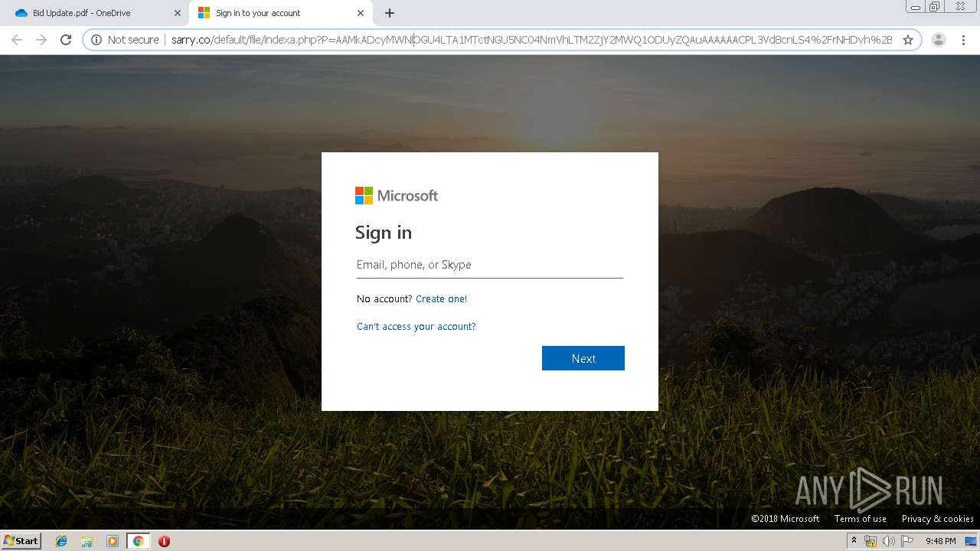Restore down the Chrome window
Viewport: 980px width, 551px height.
coord(935,7)
